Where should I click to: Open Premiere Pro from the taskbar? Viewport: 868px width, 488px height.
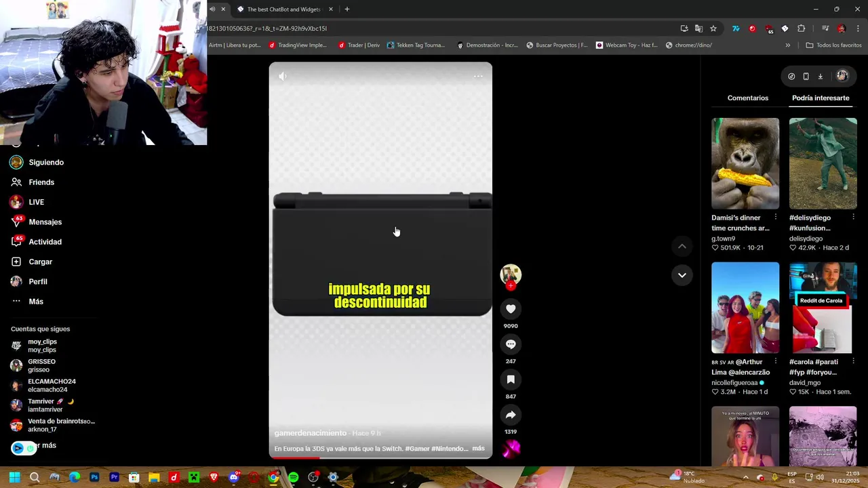pyautogui.click(x=114, y=478)
